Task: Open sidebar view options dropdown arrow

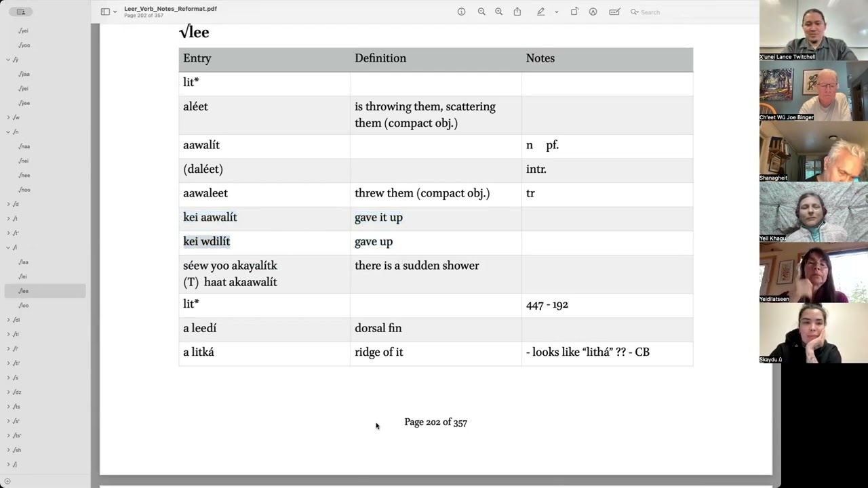Action: [x=115, y=12]
